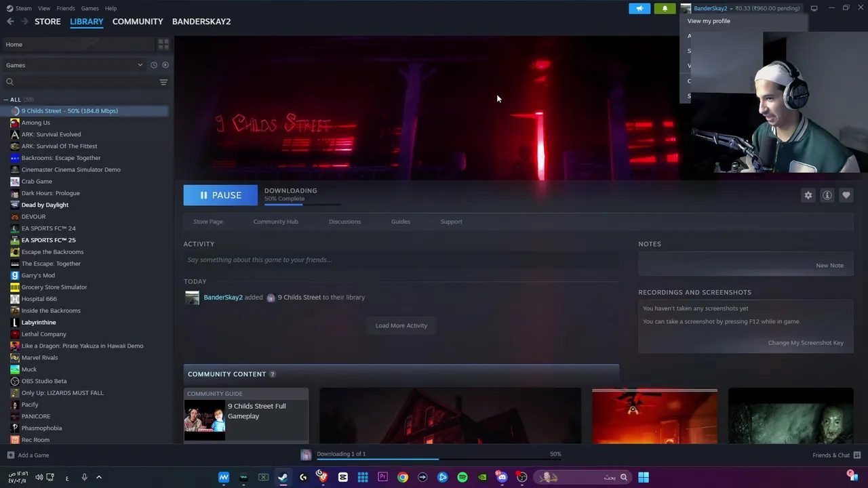Switch to Big Picture mode via monitor icon
This screenshot has width=868, height=488.
pos(814,8)
